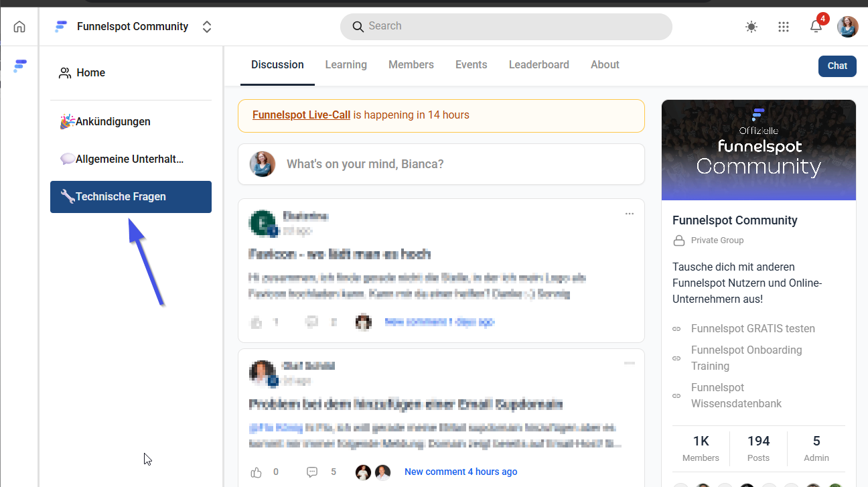The width and height of the screenshot is (868, 487).
Task: Click the Favicon post author avatar
Action: point(262,223)
